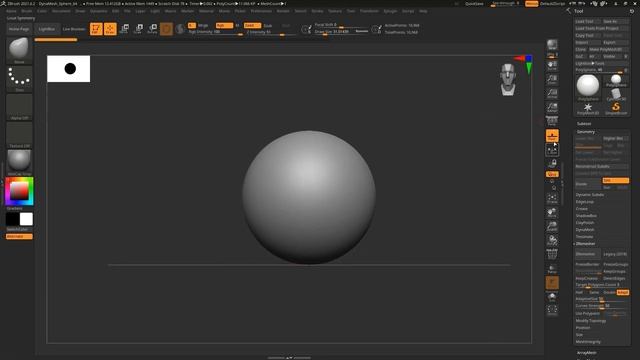640x360 pixels.
Task: Activate the Draw mode button
Action: (110, 29)
